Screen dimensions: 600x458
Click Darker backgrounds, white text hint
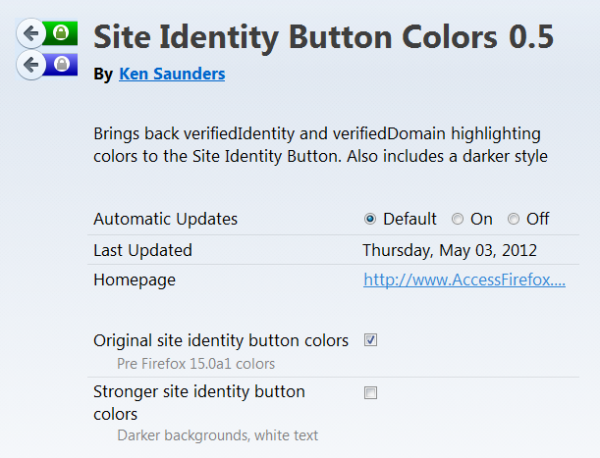218,435
